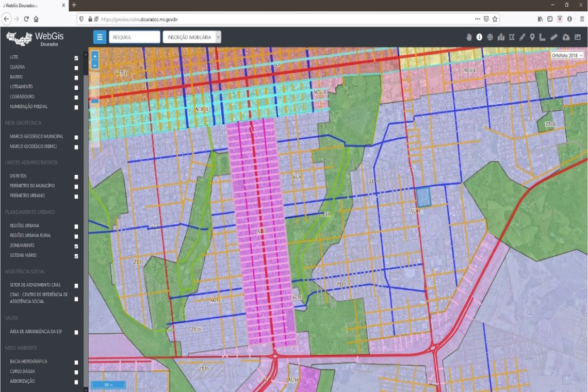Uncheck the LOTE layer checkbox
The image size is (588, 392).
(x=76, y=58)
